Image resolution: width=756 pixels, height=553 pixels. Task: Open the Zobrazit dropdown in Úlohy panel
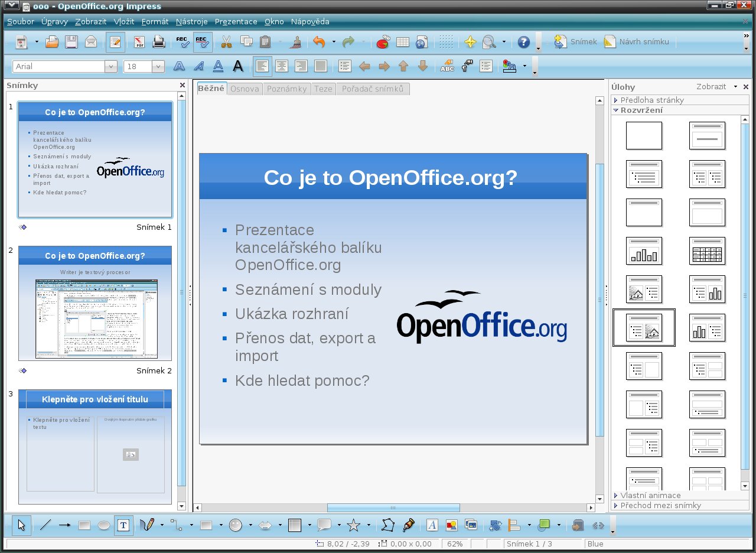coord(717,86)
